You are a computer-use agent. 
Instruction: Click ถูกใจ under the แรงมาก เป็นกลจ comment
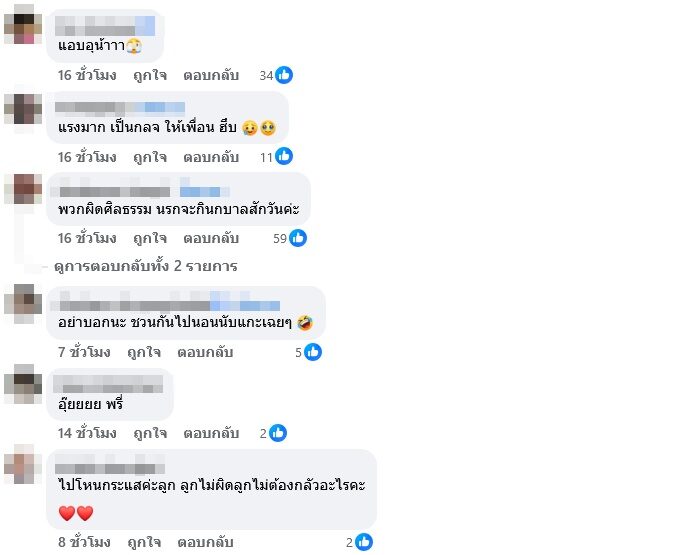150,157
